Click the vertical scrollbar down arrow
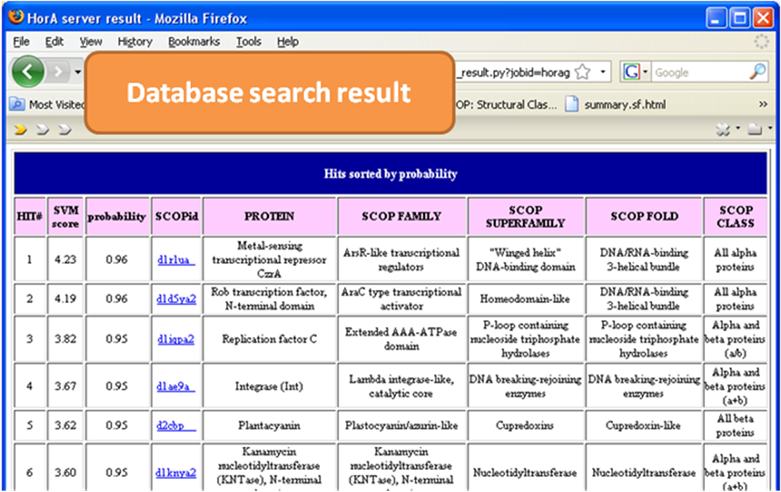The width and height of the screenshot is (781, 492). [774, 484]
